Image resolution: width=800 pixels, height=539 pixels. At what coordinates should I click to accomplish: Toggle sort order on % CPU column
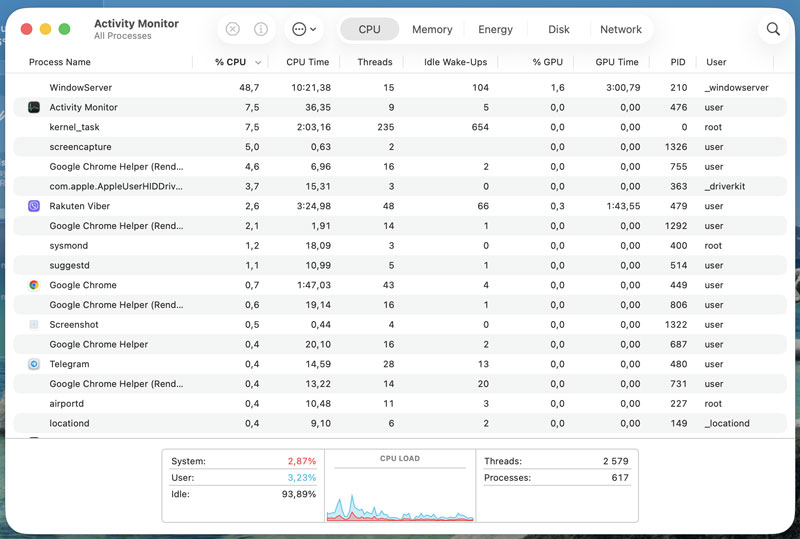[236, 62]
